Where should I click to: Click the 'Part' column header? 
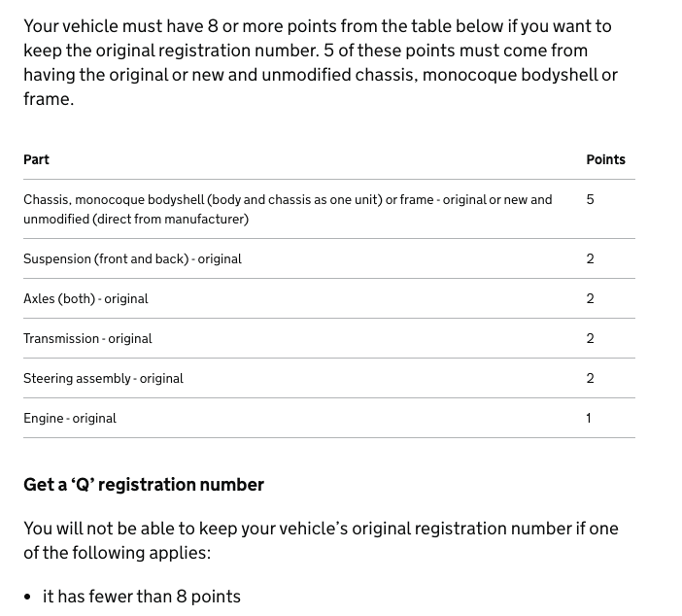(36, 159)
